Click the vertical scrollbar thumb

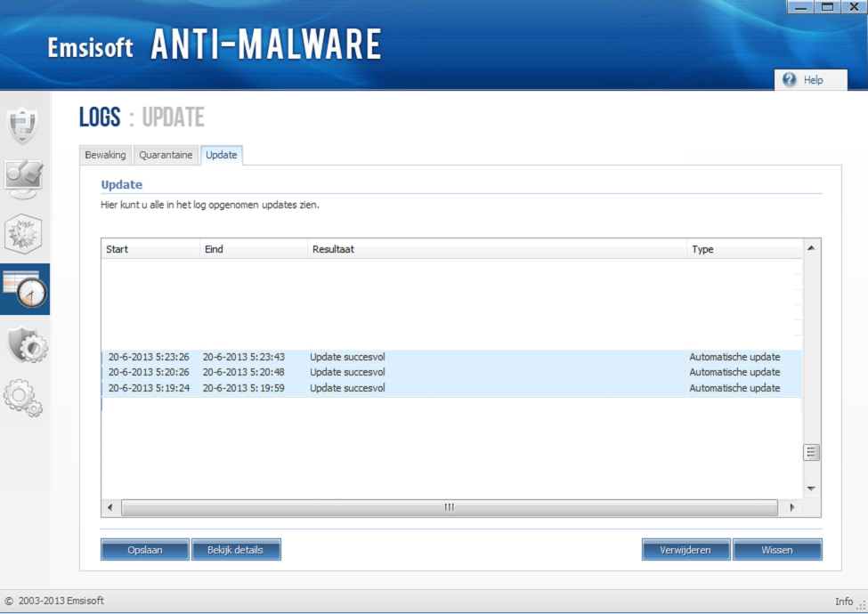tap(811, 452)
